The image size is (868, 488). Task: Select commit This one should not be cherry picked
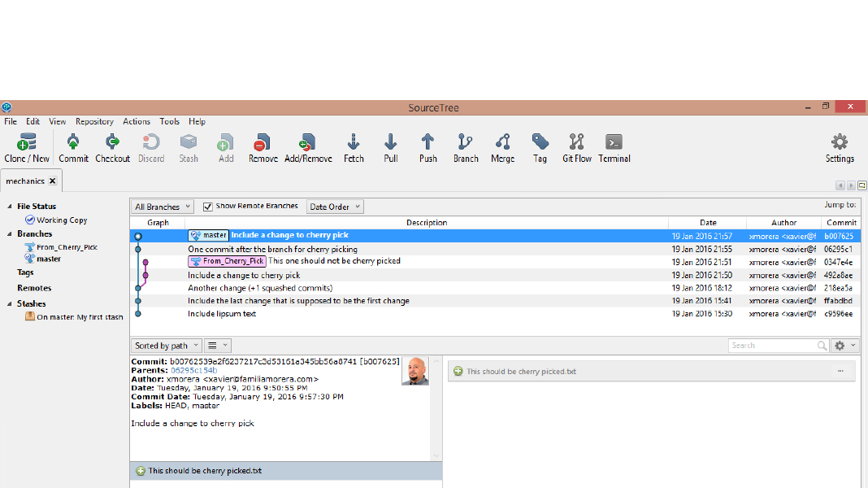(496, 262)
